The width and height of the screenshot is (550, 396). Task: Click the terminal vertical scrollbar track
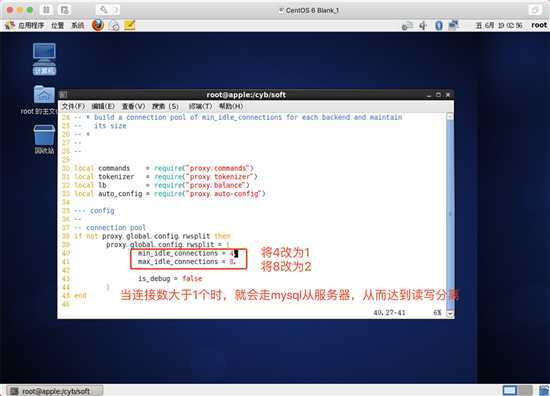pos(450,215)
